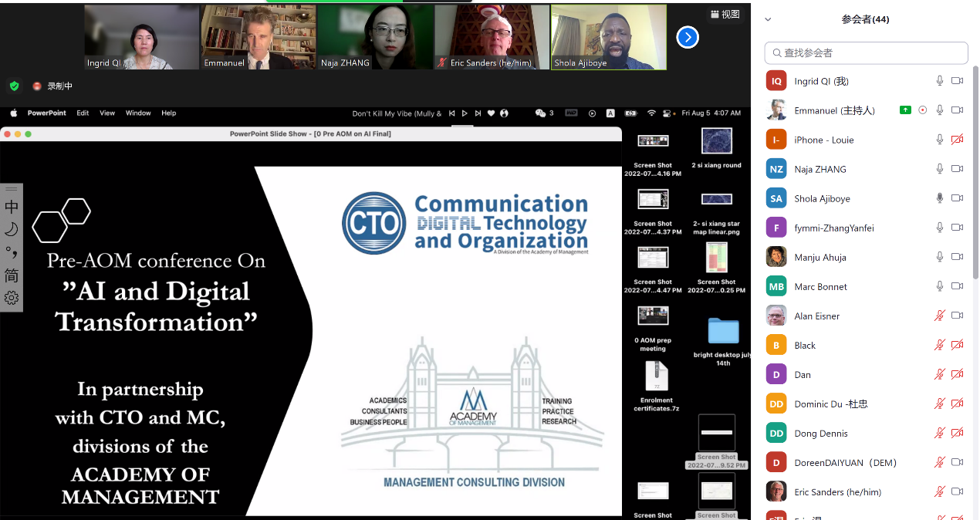Click the 简 simplified toggle
The height and width of the screenshot is (520, 980).
pyautogui.click(x=12, y=275)
